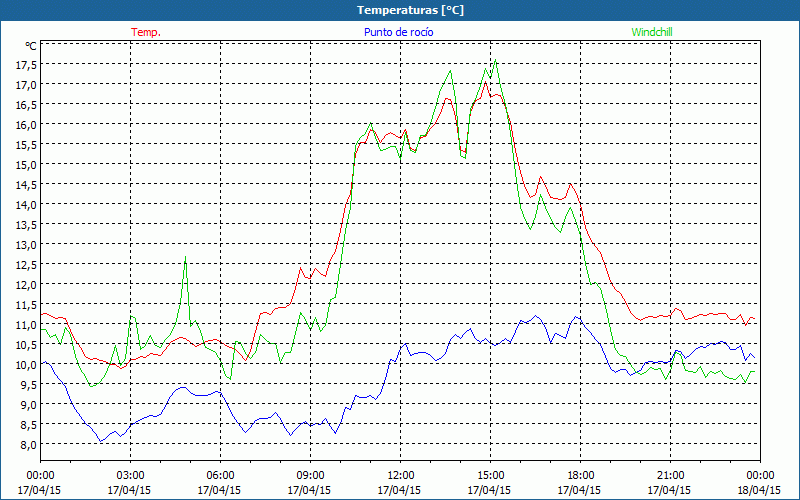The height and width of the screenshot is (500, 800).
Task: Click the 'Temperaturas [°C]' chart title
Action: click(x=410, y=10)
